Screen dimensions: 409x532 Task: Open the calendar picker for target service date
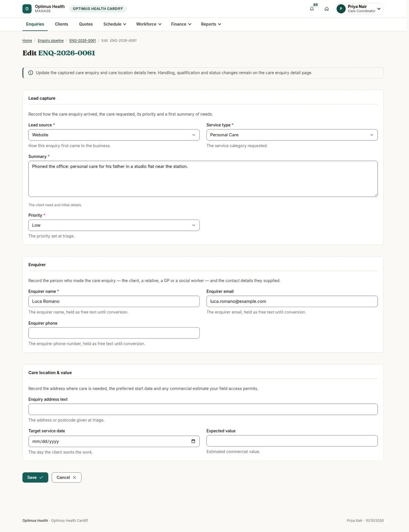coord(193,441)
